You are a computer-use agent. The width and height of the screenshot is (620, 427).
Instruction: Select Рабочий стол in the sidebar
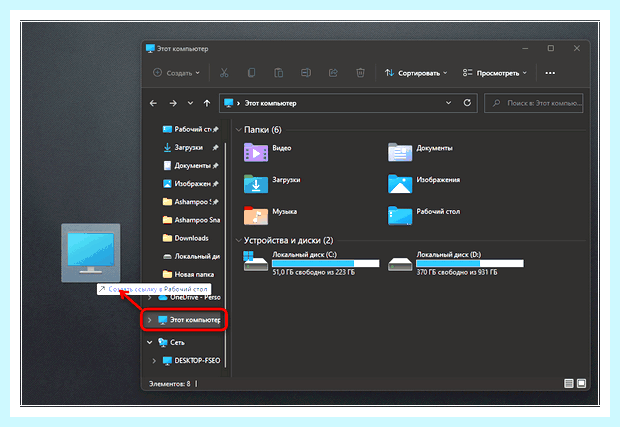click(x=191, y=129)
